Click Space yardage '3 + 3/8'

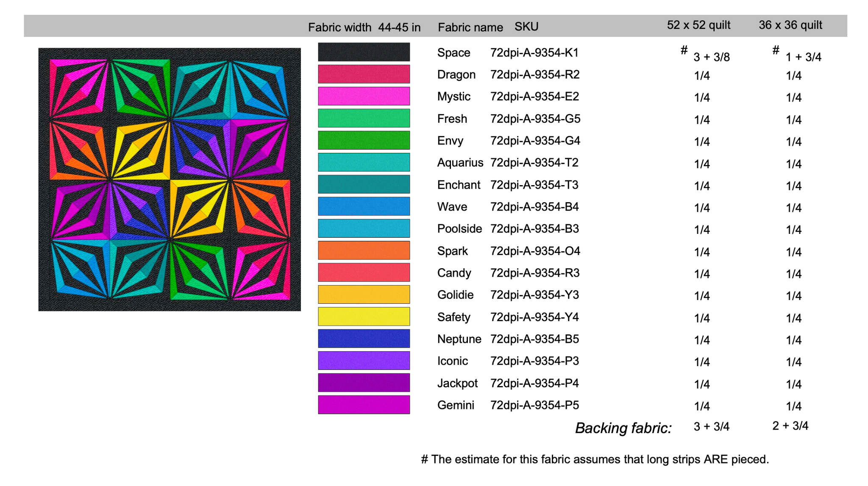[x=712, y=57]
